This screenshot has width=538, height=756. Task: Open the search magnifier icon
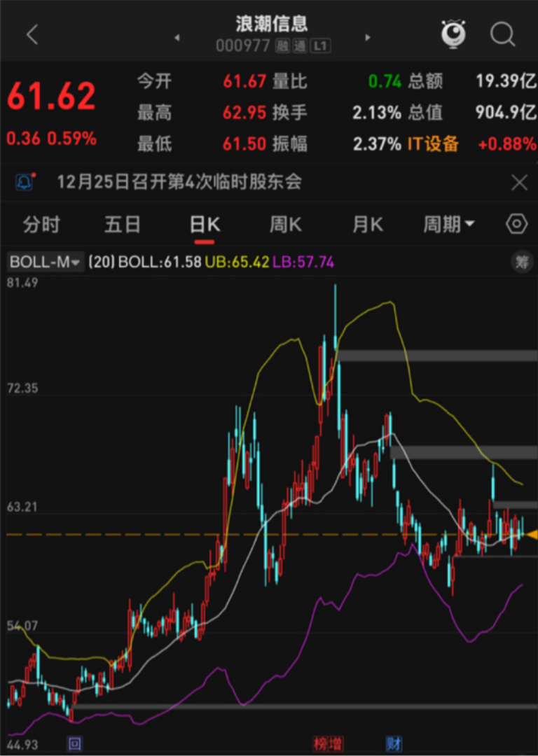(x=503, y=34)
